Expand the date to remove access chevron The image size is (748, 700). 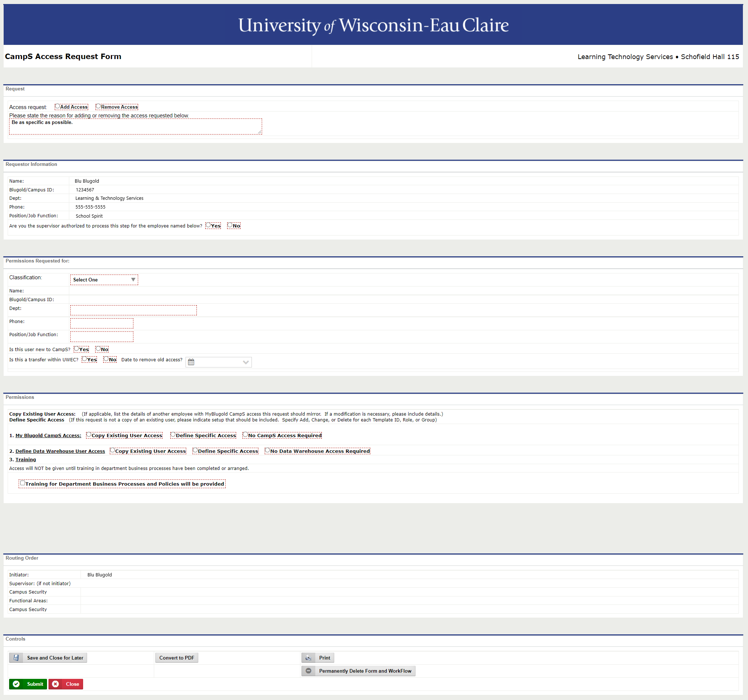tap(246, 362)
